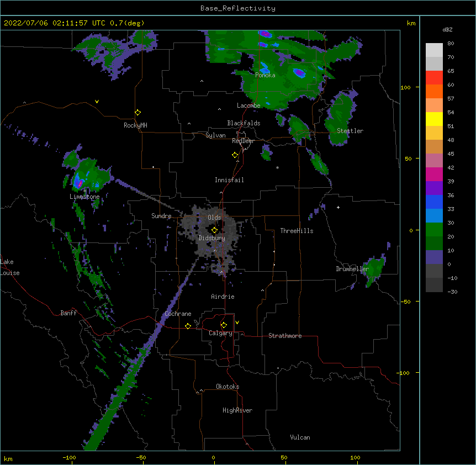
Task: Select the yellow diamond marker below Cochrane
Action: click(x=188, y=326)
